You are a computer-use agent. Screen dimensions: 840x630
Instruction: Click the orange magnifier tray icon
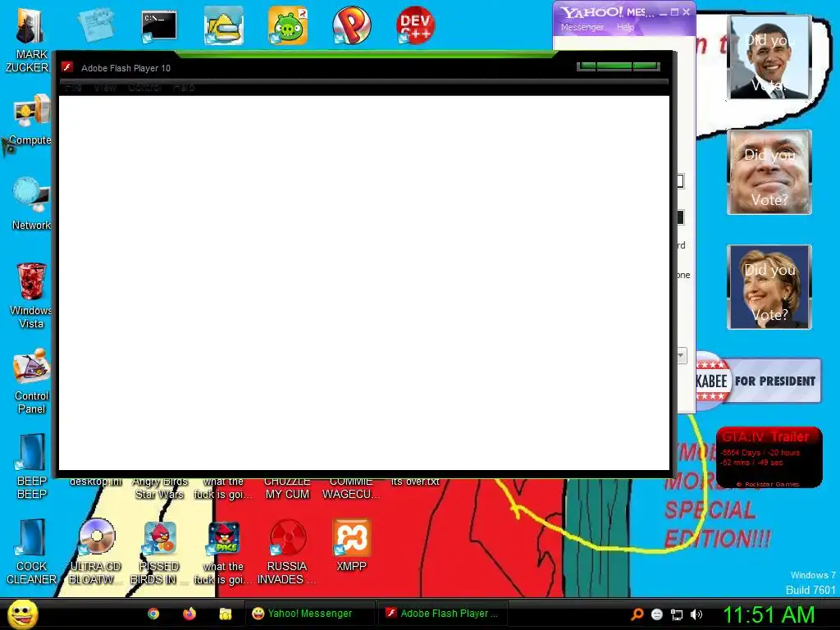637,614
